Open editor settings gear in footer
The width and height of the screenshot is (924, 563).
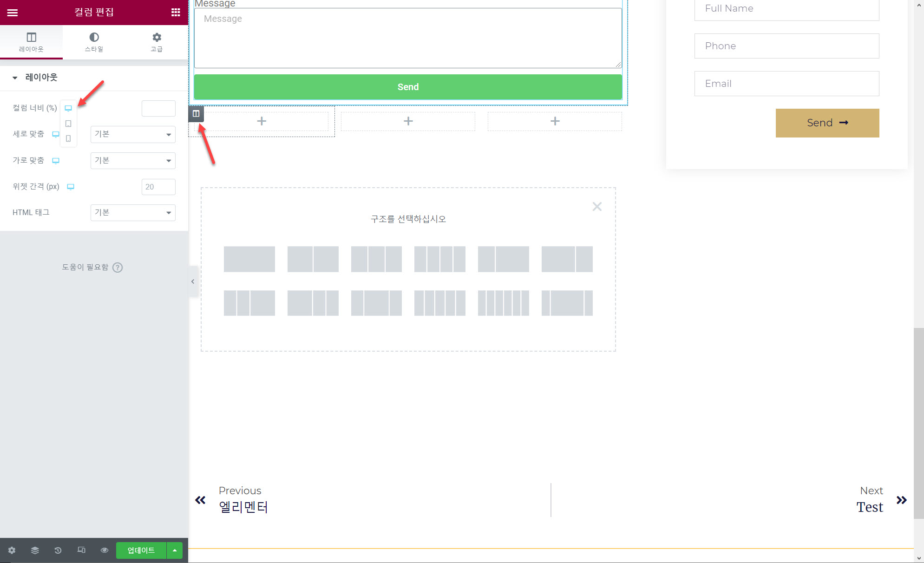pyautogui.click(x=12, y=550)
